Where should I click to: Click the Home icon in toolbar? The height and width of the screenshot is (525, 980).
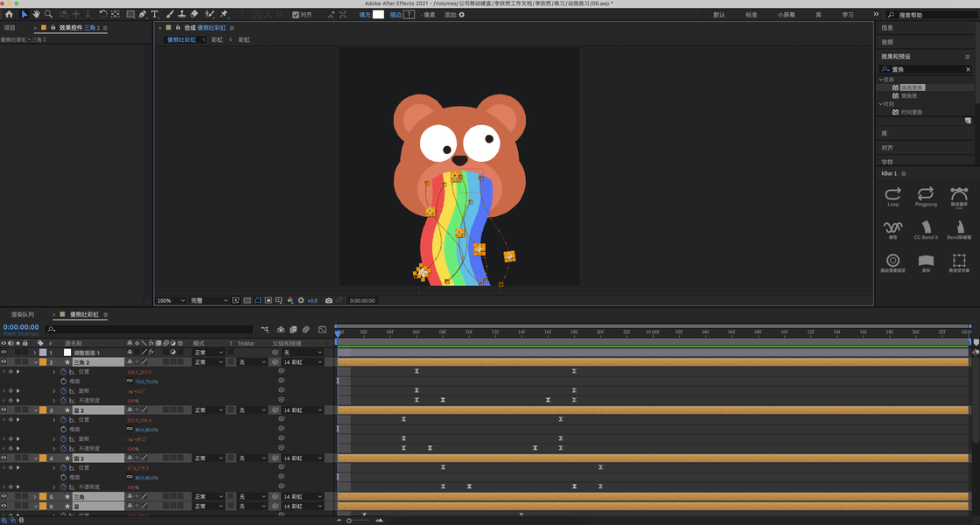pyautogui.click(x=10, y=14)
